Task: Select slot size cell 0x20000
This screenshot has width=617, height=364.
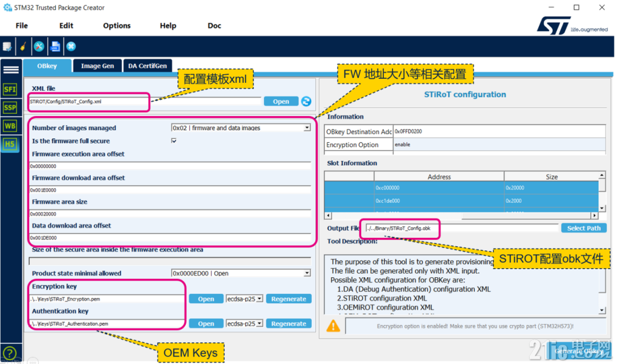Action: 551,187
